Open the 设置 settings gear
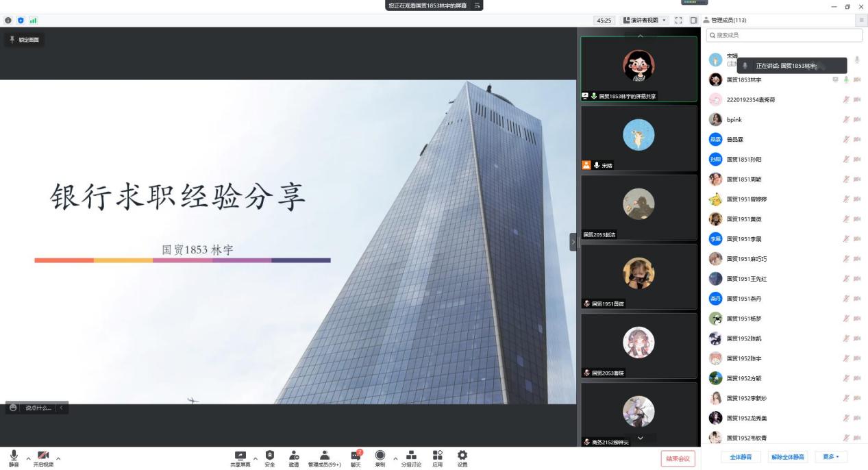Screen dimensions: 868x470 [x=462, y=456]
